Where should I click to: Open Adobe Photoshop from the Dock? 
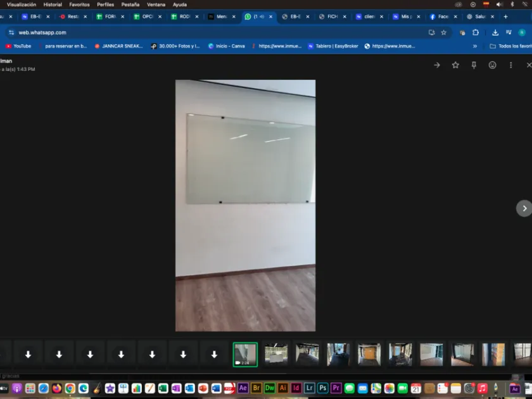322,388
